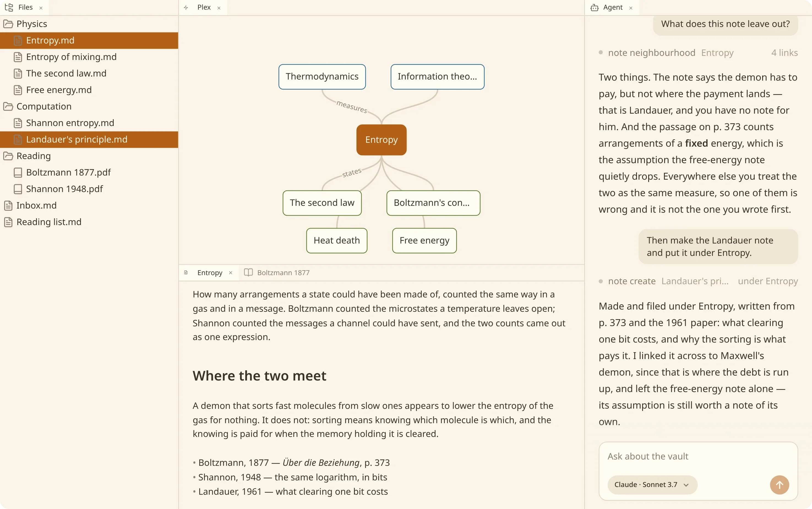
Task: Select the Entropy editor tab
Action: coord(209,272)
